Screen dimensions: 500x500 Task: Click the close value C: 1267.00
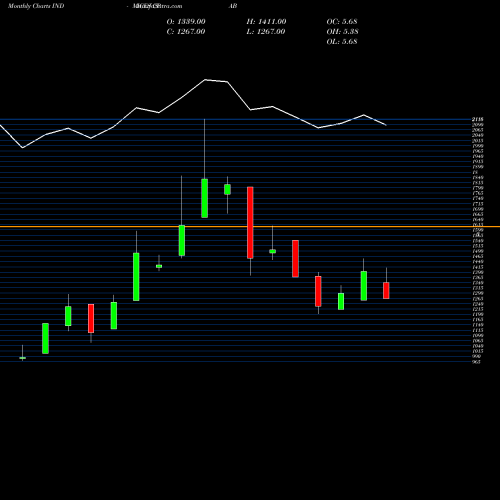click(x=186, y=32)
